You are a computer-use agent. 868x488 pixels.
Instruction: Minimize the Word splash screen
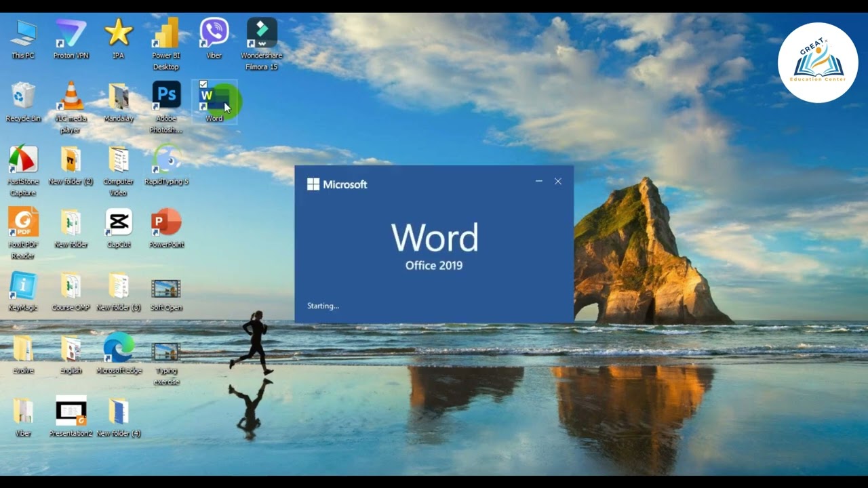coord(539,181)
